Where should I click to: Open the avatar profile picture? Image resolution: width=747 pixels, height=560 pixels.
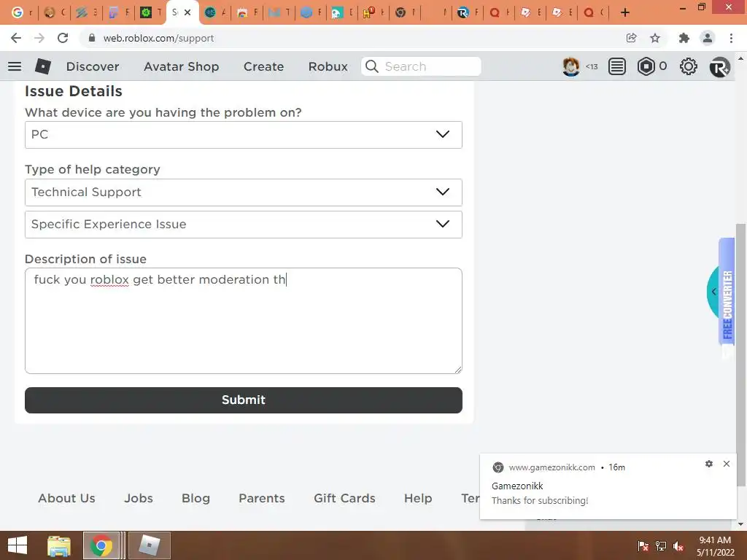(x=570, y=66)
